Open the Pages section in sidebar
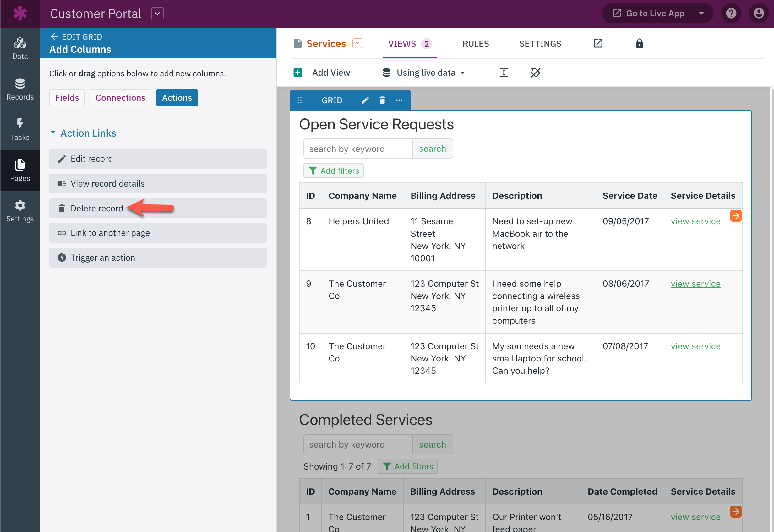This screenshot has width=774, height=532. pos(20,170)
